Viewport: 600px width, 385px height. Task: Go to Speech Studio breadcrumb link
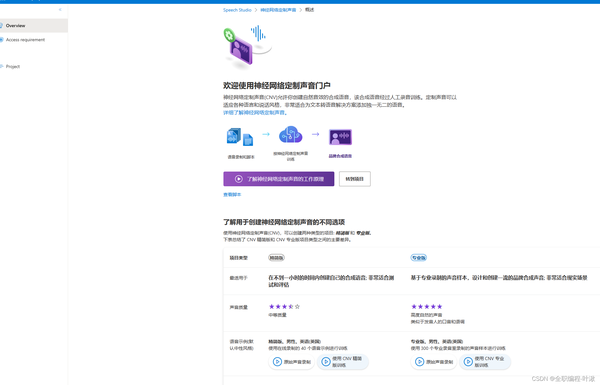(x=237, y=10)
